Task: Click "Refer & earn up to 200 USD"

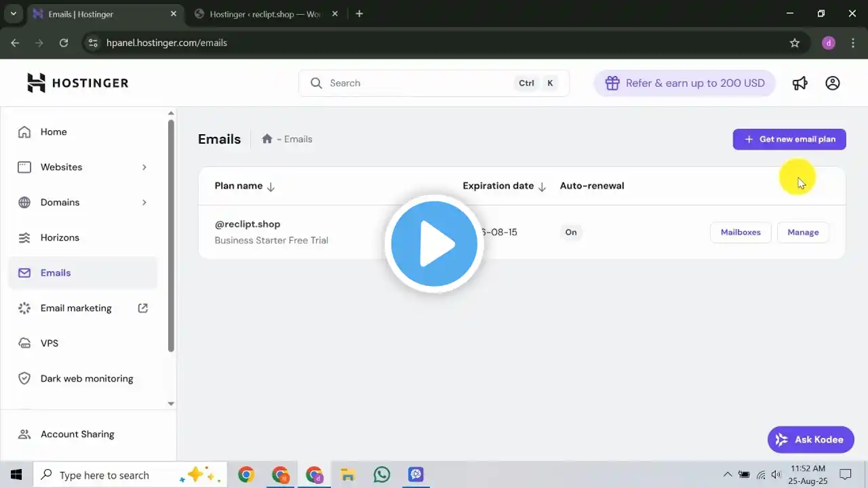Action: (x=685, y=83)
